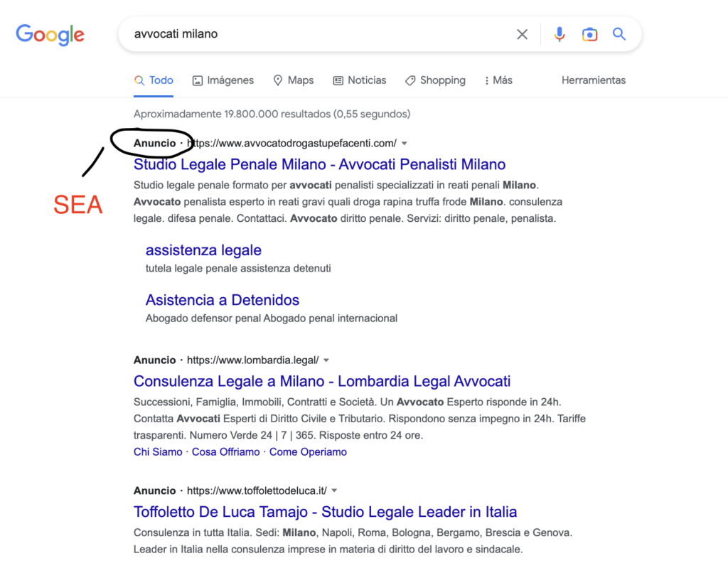Click the tutela legale penale assistenza detenuti text
The height and width of the screenshot is (573, 728).
pyautogui.click(x=238, y=269)
